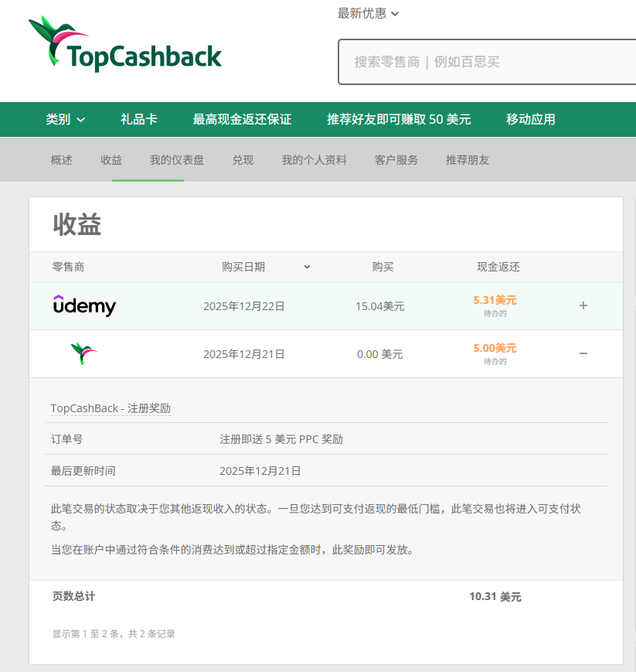Select the 5.00美元 cashback amount
The height and width of the screenshot is (672, 636).
click(x=495, y=348)
